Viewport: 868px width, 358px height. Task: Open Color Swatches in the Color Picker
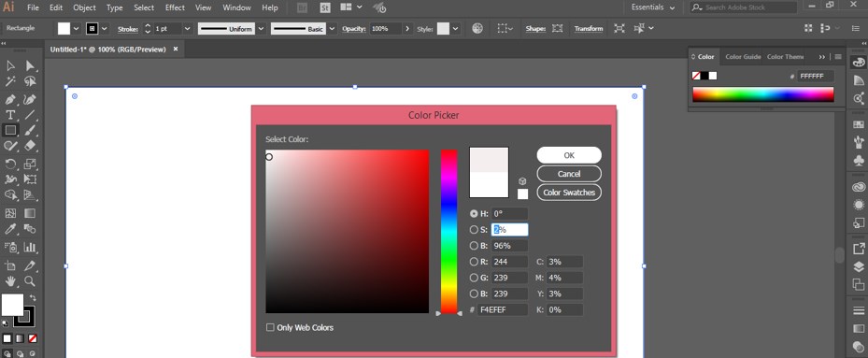point(569,193)
